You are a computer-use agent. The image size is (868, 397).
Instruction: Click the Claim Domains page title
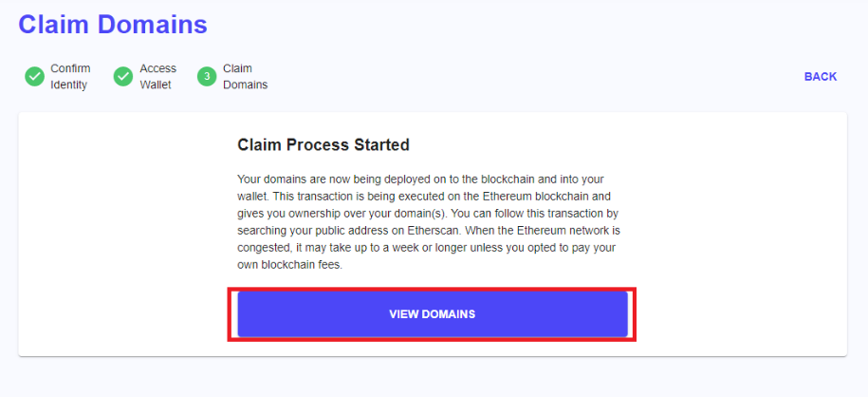pos(113,24)
